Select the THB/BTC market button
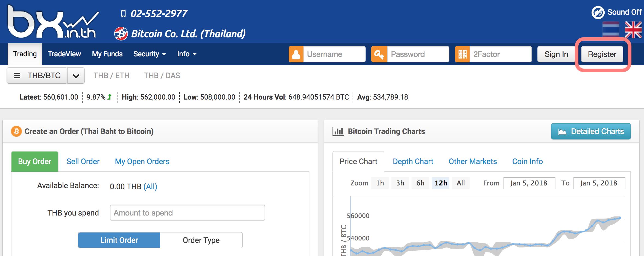Screen dimensions: 644x256 [x=37, y=75]
